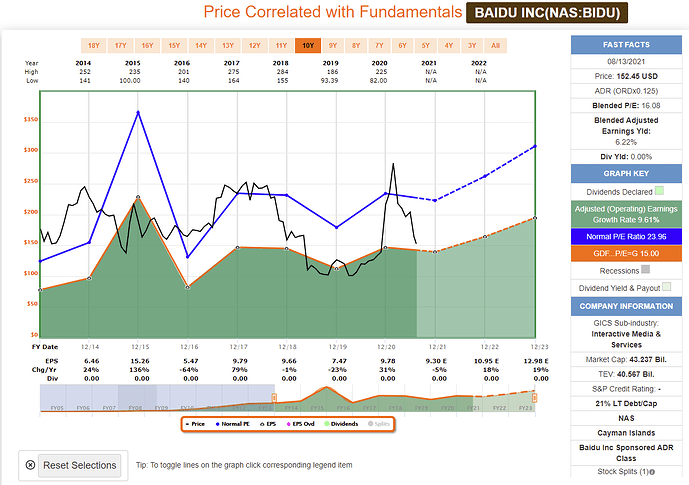
Task: Choose the 3Y time range tab
Action: click(x=472, y=45)
